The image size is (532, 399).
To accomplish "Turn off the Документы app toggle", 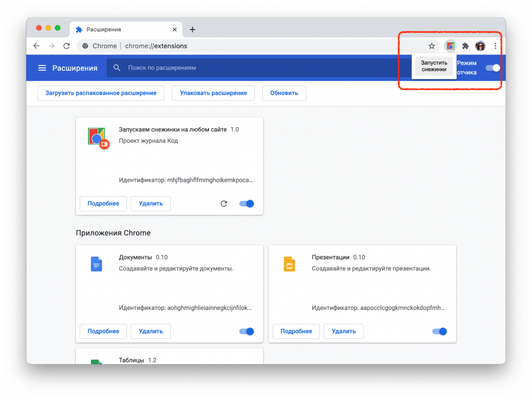I will click(246, 332).
